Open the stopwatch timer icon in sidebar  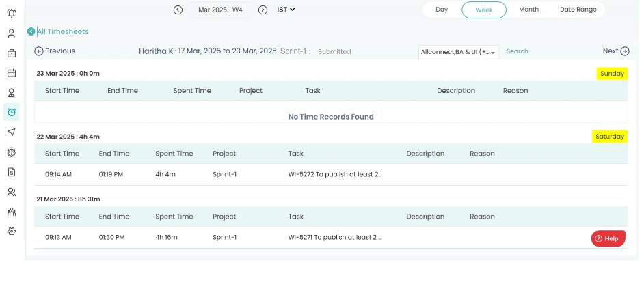(12, 152)
